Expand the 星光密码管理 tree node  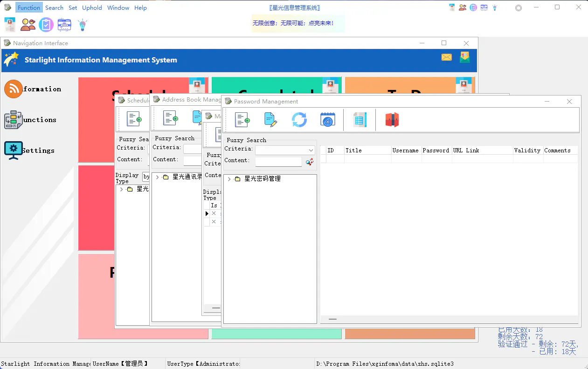point(229,179)
